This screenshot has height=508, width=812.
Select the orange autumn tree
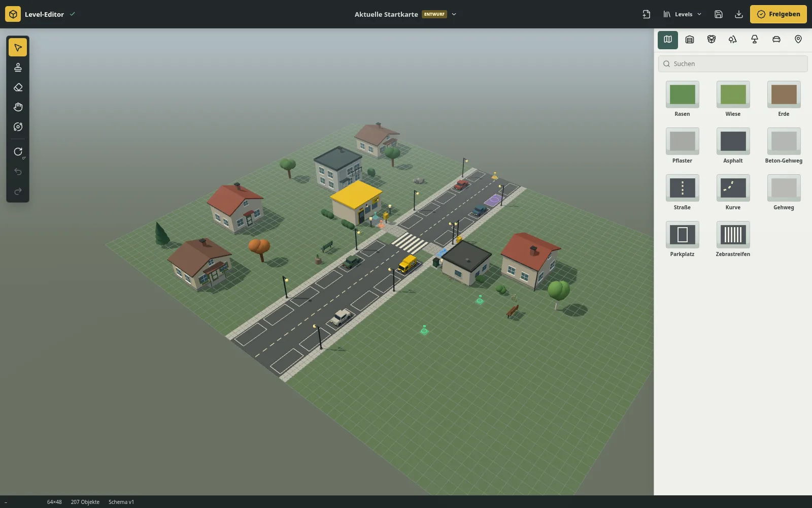coord(259,249)
